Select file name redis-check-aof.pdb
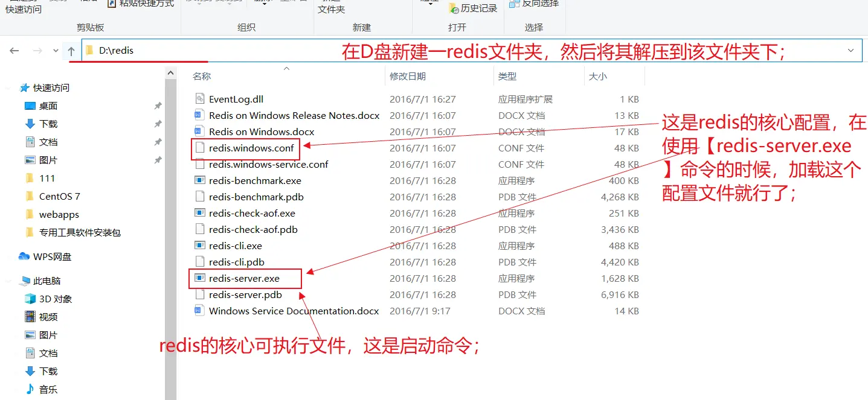The image size is (868, 400). pyautogui.click(x=253, y=229)
